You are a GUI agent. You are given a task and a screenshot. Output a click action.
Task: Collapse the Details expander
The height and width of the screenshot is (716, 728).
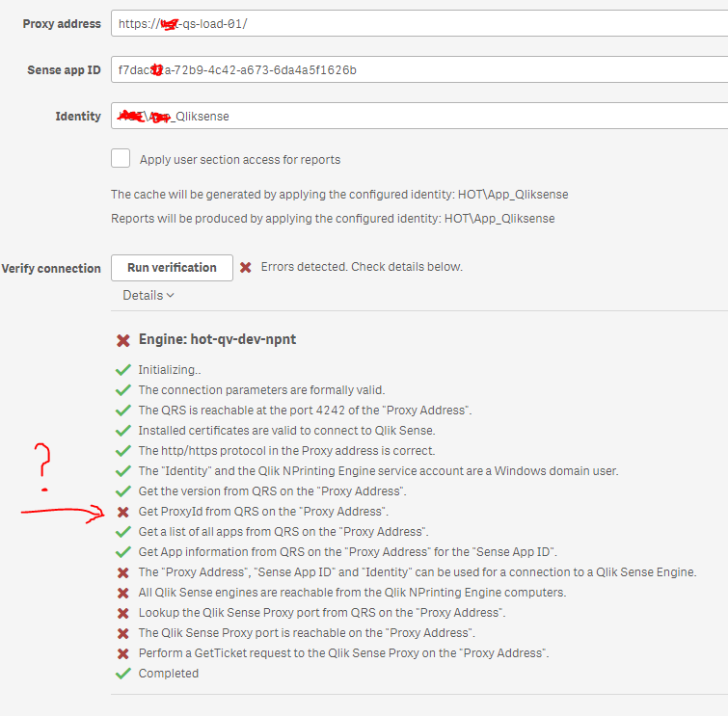click(148, 296)
